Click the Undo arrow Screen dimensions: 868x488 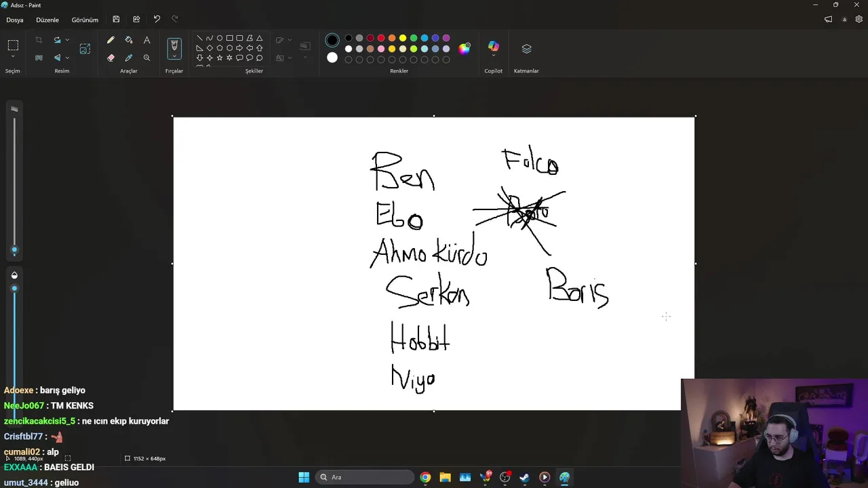pos(157,19)
